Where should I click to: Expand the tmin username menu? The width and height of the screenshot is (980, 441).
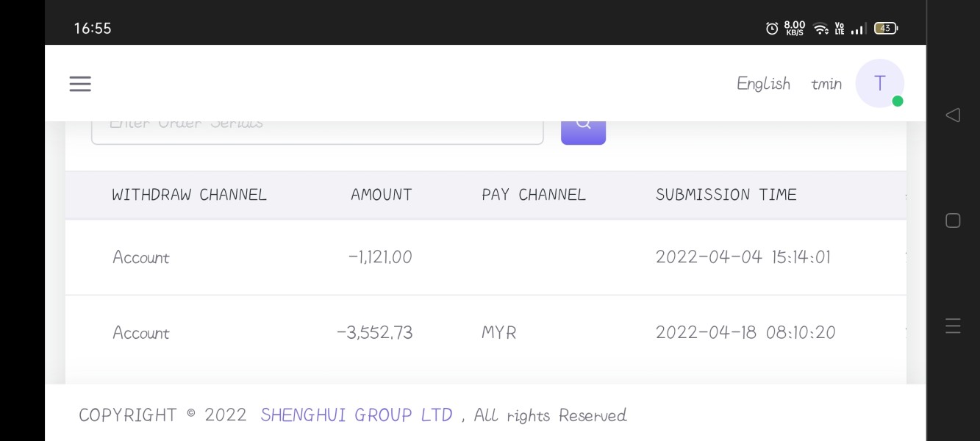826,84
